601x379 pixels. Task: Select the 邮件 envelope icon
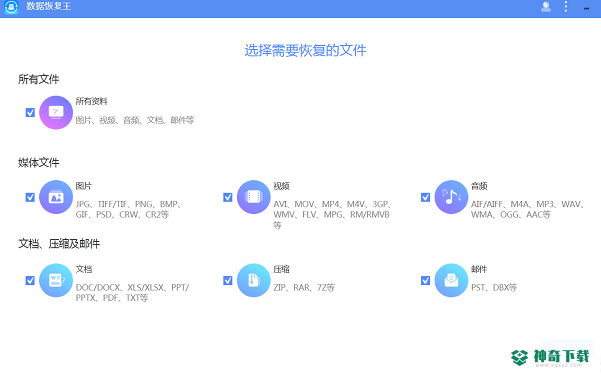452,280
